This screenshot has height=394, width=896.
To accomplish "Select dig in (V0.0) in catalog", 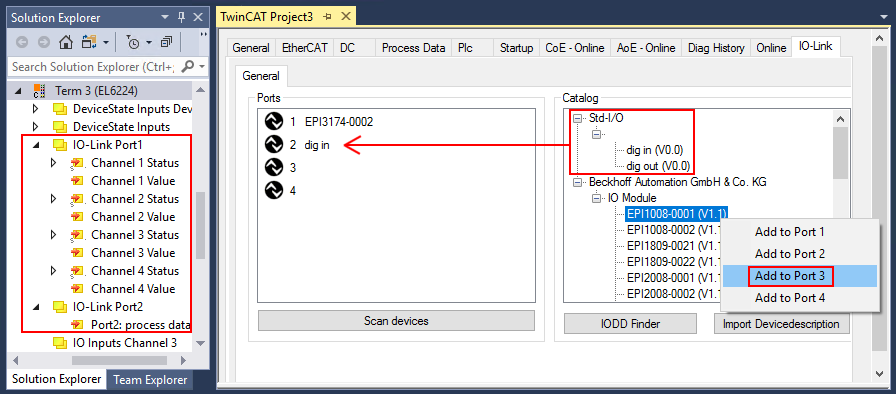I will pyautogui.click(x=655, y=151).
